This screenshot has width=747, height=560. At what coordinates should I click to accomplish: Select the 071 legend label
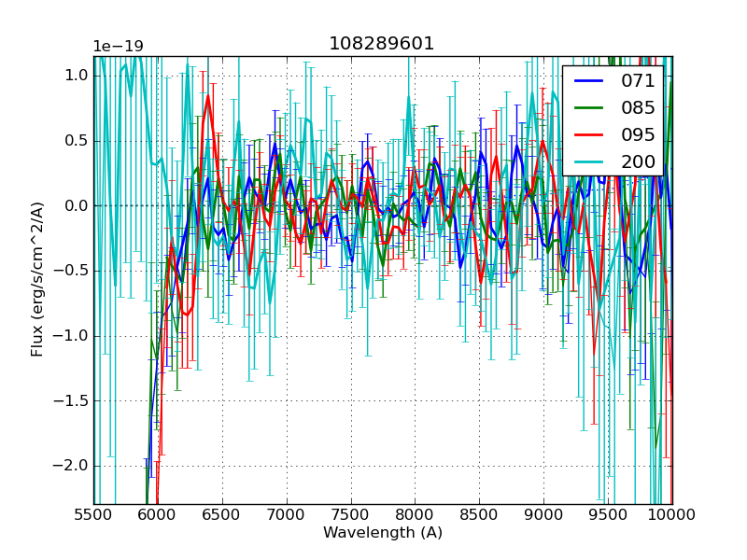638,80
